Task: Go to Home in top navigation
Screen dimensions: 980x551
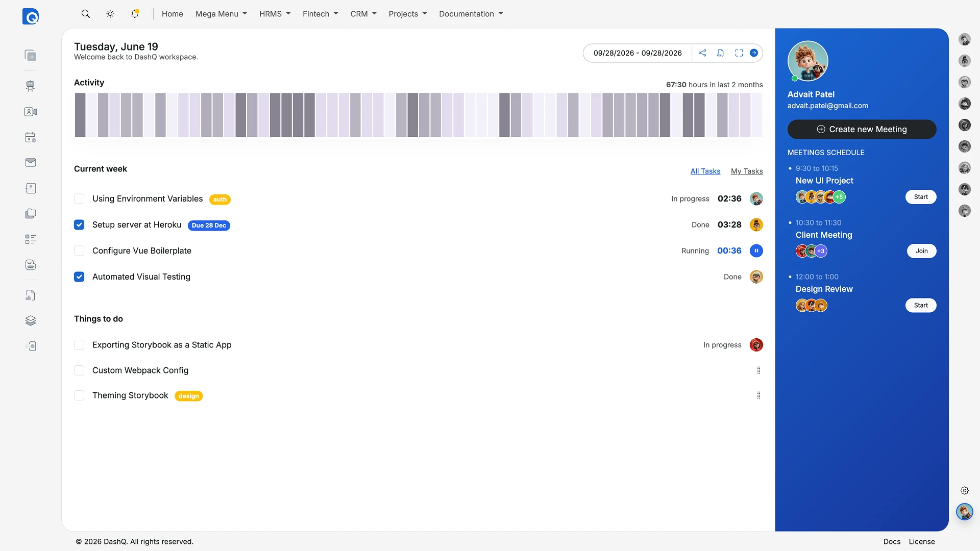Action: tap(173, 14)
